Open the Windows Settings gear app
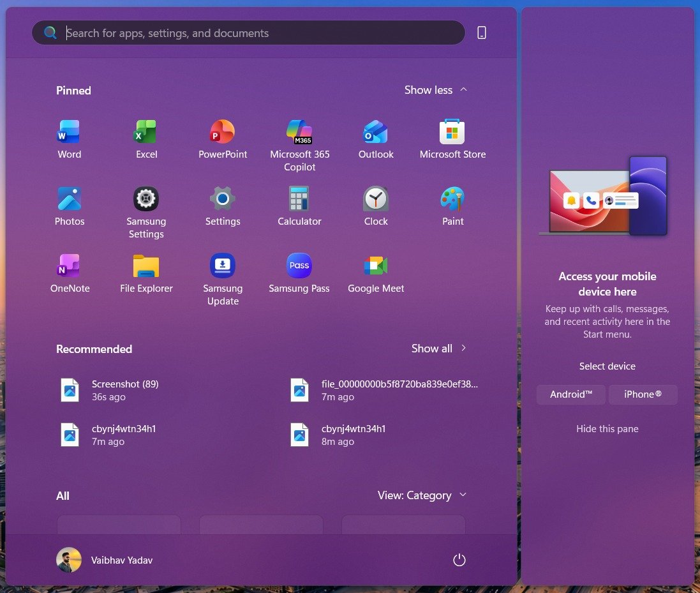The width and height of the screenshot is (700, 593). 222,207
